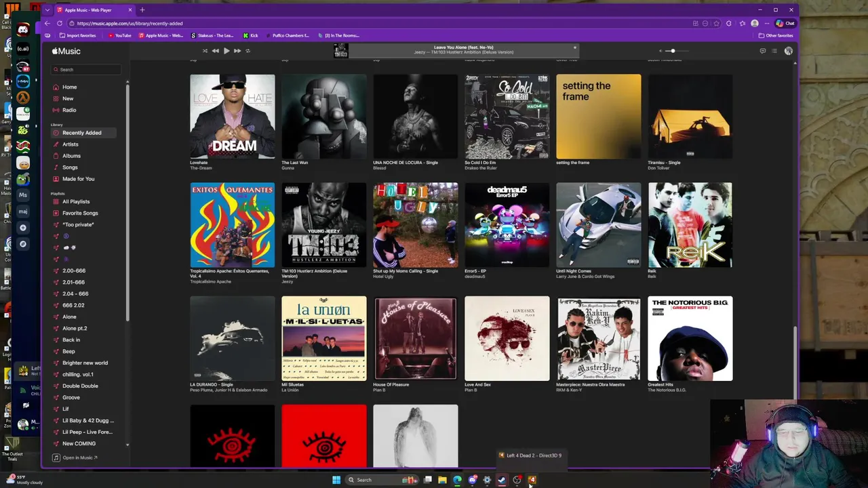868x488 pixels.
Task: Open Left 4 Dead 2 taskbar icon
Action: [x=532, y=480]
